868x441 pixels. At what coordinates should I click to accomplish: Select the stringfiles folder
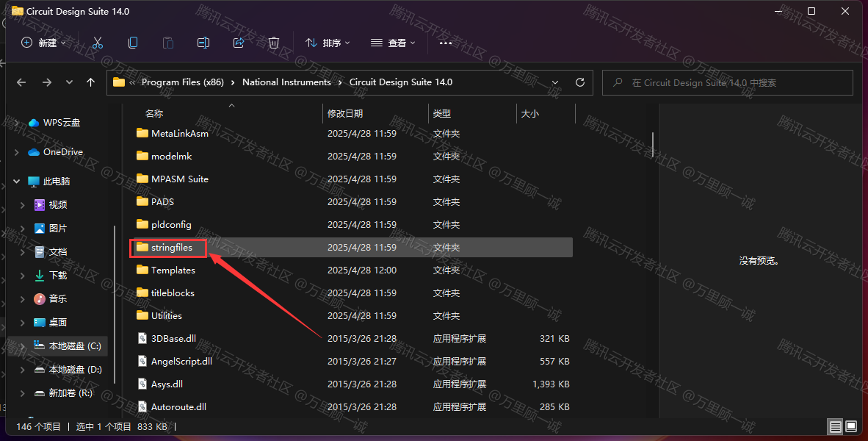click(171, 248)
